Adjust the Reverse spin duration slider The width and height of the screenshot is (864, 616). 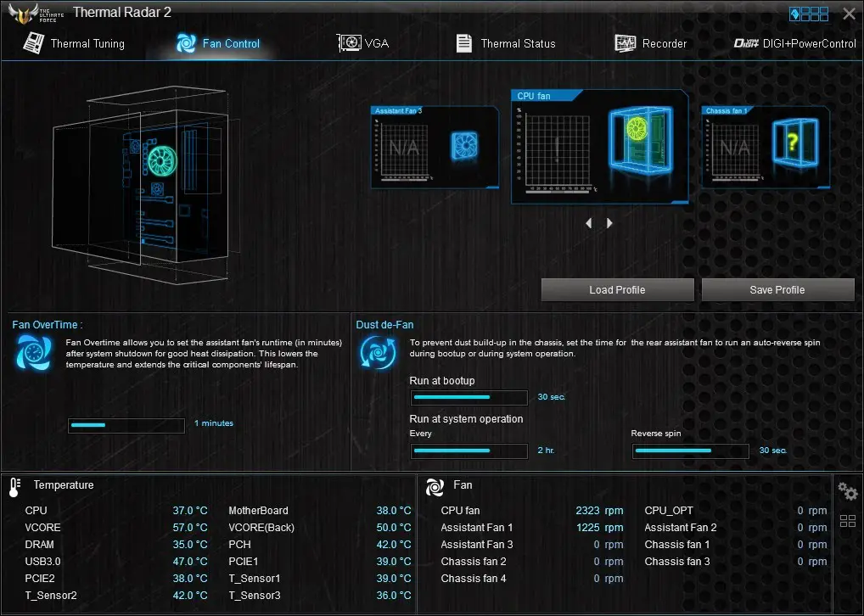(690, 451)
